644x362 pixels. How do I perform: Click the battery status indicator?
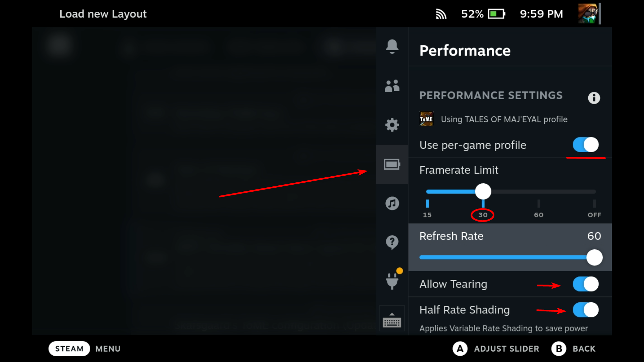[496, 14]
